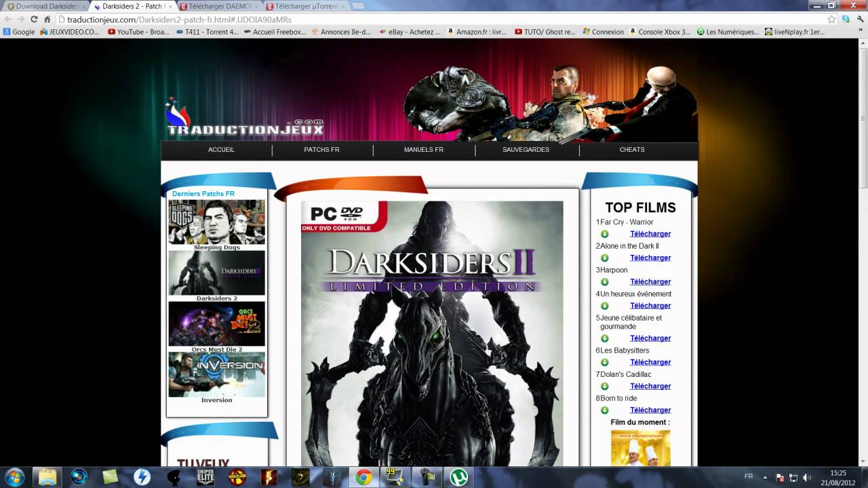Open the Accueil Freebox bookmark
868x488 pixels.
275,32
